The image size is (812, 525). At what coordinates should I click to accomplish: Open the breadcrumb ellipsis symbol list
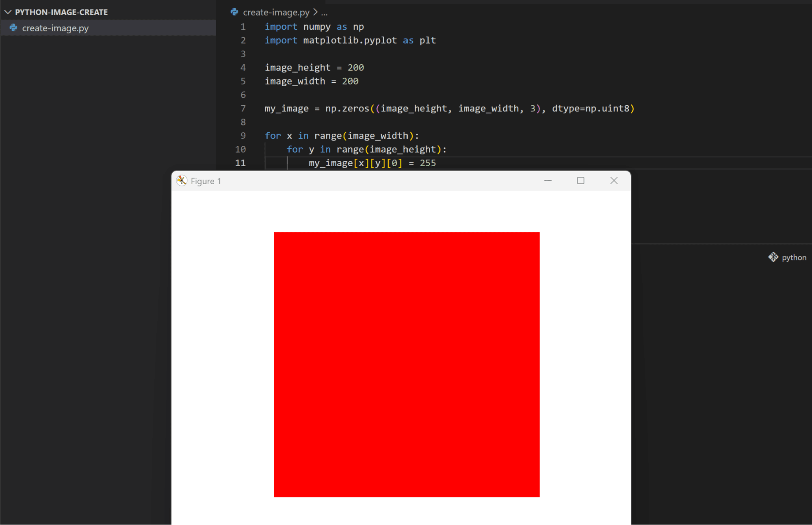pos(324,13)
